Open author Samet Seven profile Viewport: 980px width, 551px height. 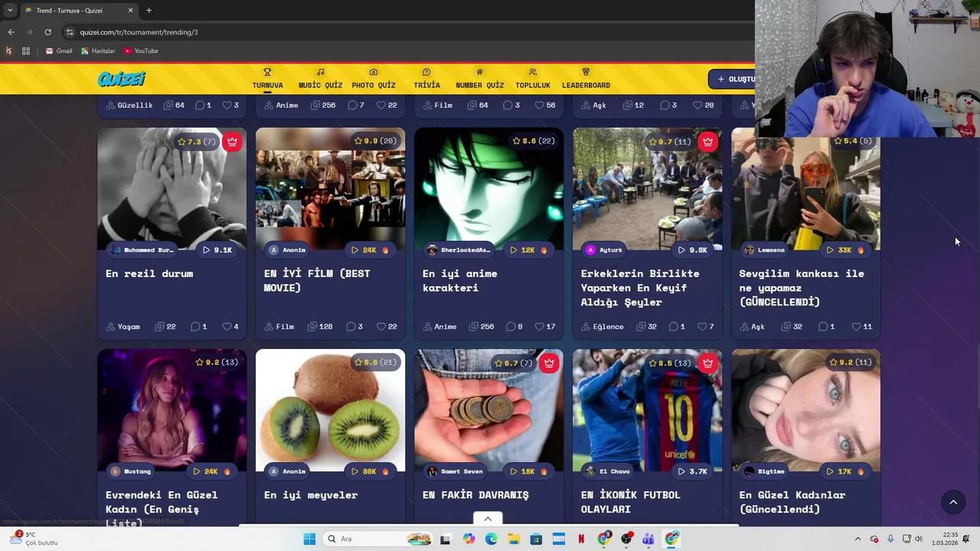(456, 471)
